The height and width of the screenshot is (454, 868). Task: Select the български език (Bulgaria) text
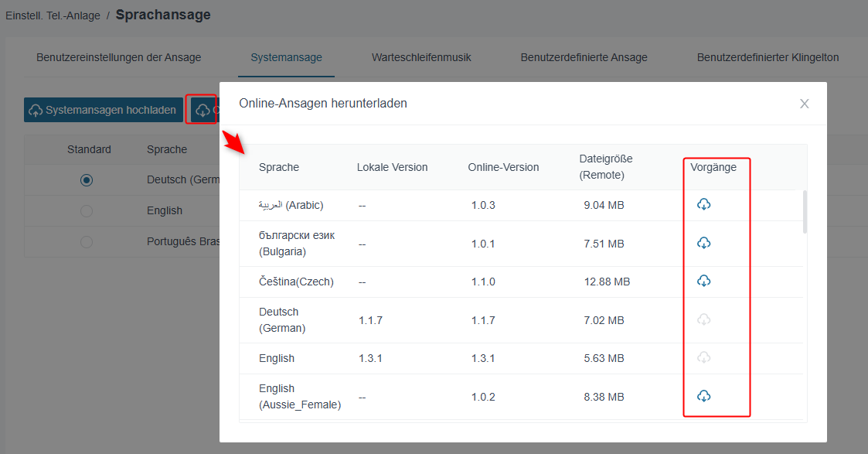click(x=297, y=244)
